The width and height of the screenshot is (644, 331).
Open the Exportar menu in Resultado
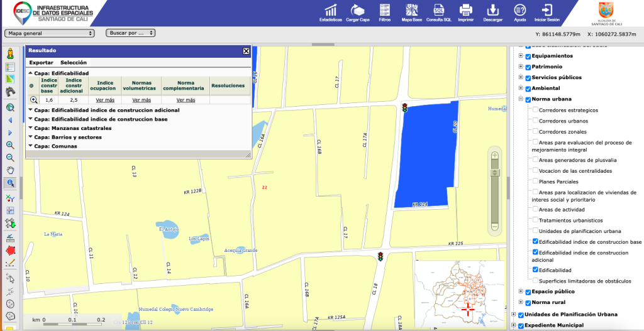[41, 62]
